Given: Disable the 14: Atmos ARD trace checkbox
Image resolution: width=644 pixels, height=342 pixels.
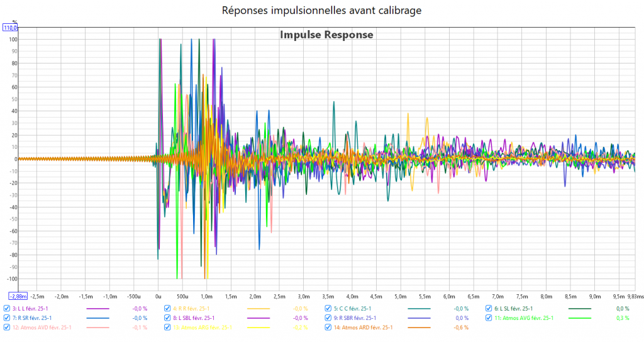Looking at the screenshot, I should tap(328, 328).
